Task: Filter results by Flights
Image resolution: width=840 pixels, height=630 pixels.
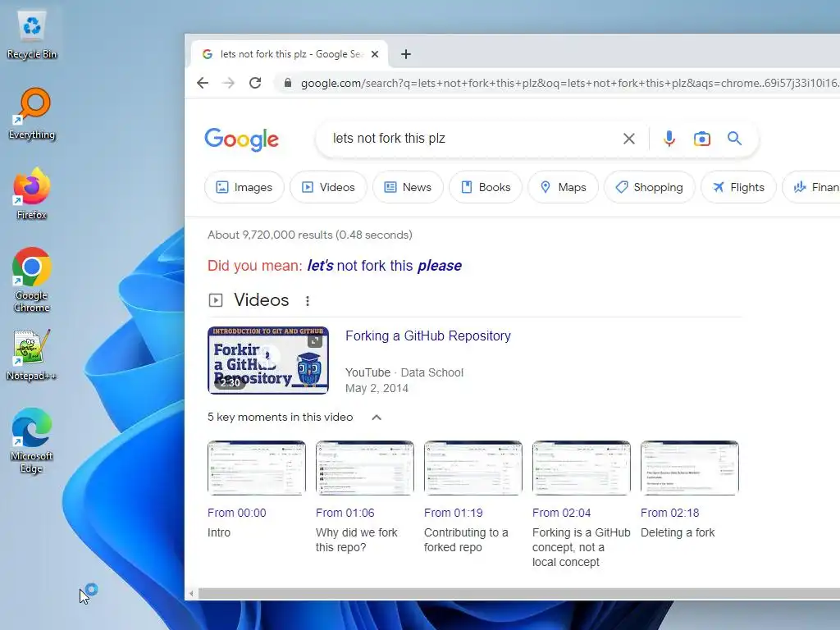Action: 738,187
